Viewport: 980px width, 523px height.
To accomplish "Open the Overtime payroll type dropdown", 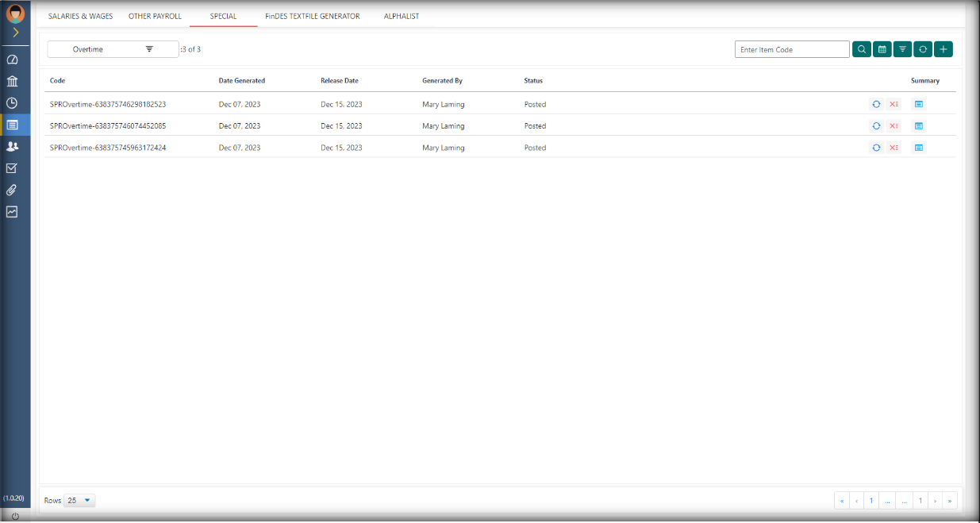I will (x=113, y=49).
